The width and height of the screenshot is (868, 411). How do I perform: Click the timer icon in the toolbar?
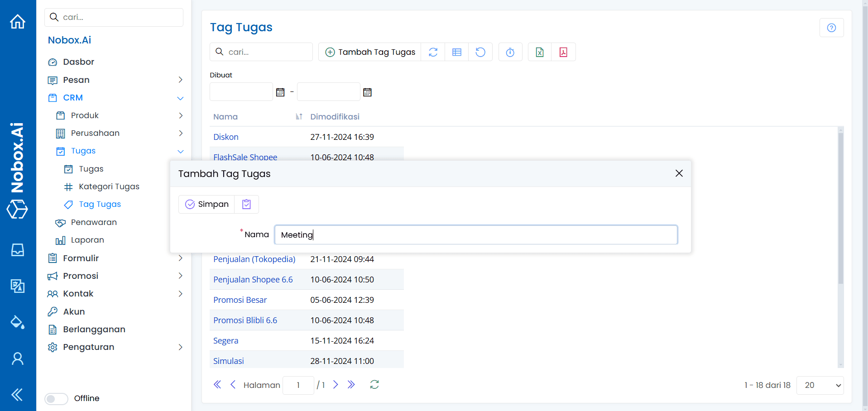tap(510, 53)
